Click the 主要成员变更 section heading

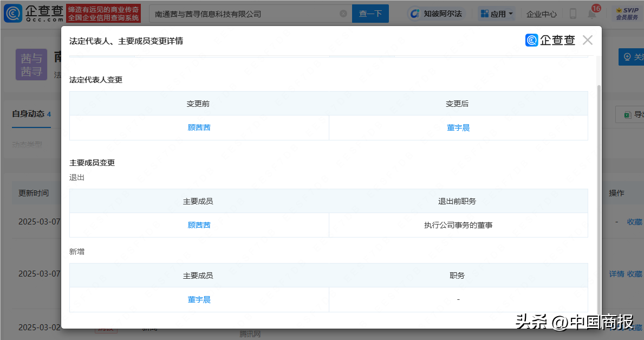tap(92, 163)
